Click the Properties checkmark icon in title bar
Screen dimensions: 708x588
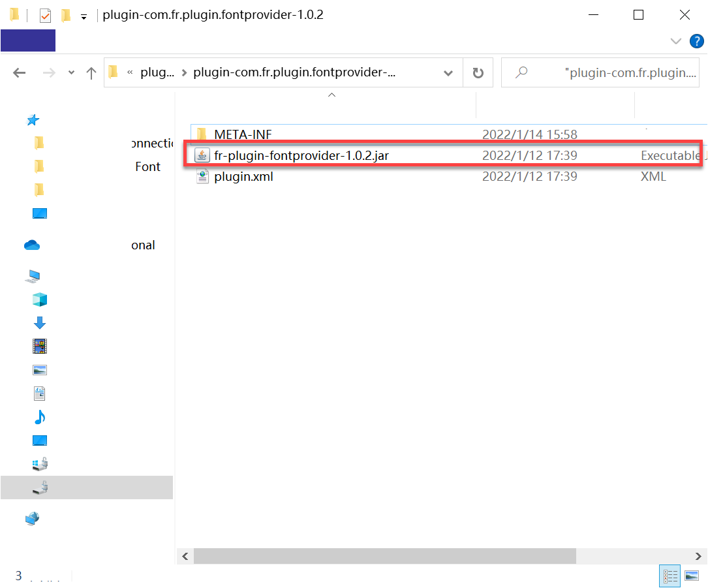point(45,16)
